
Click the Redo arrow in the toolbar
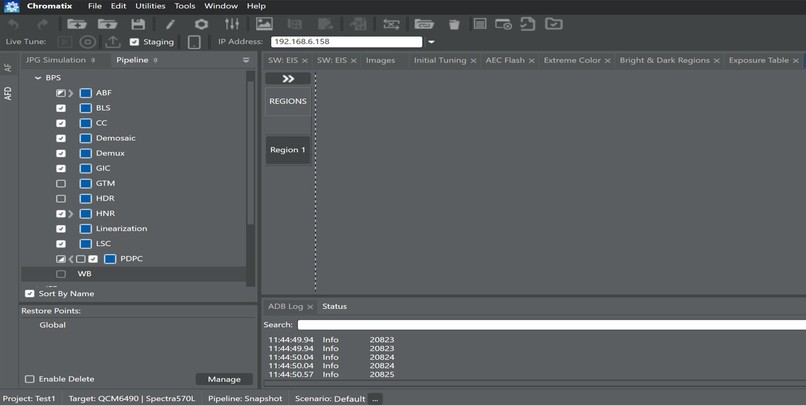coord(43,24)
